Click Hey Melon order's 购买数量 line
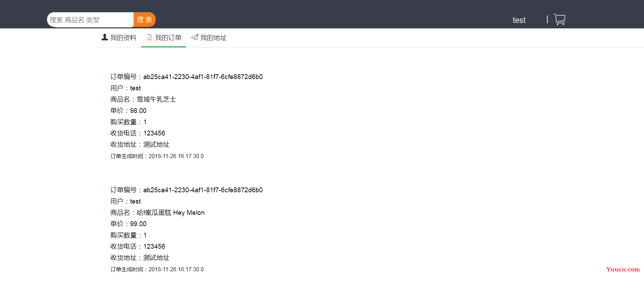 [x=128, y=235]
